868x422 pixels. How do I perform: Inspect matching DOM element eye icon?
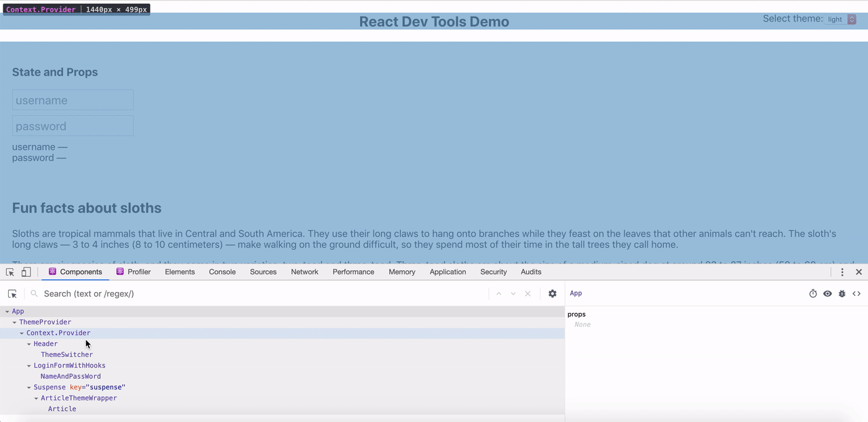827,294
